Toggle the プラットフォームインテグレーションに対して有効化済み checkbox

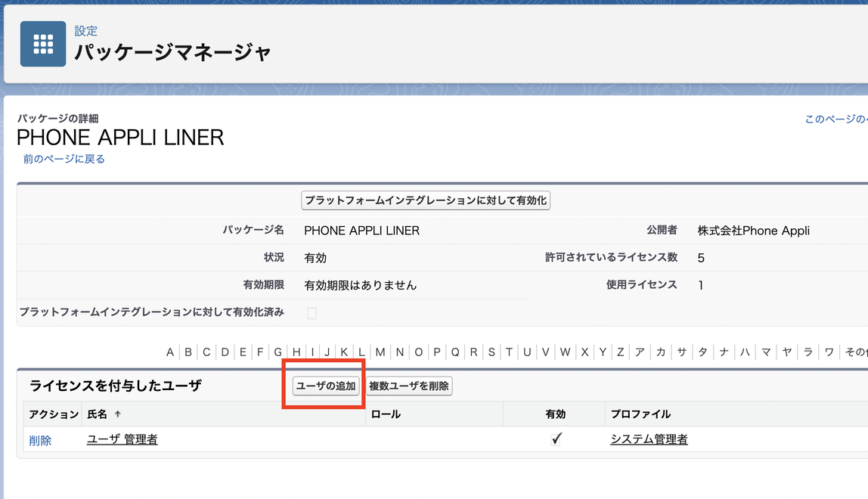[312, 313]
